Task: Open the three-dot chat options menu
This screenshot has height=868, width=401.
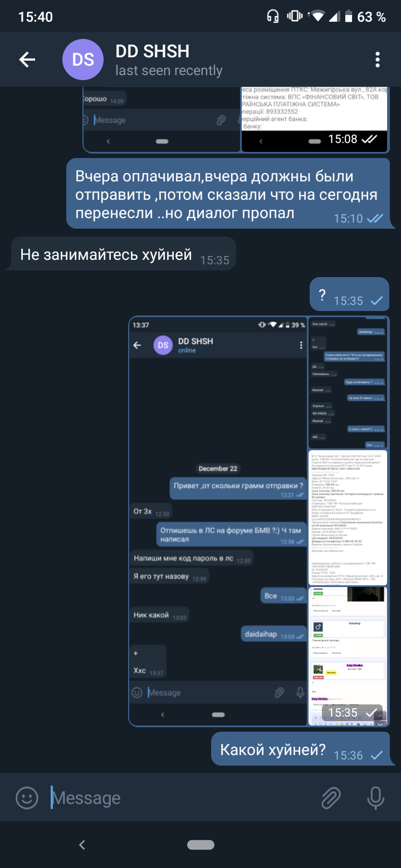Action: pyautogui.click(x=378, y=60)
